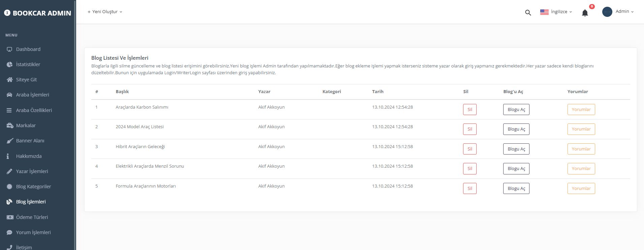The height and width of the screenshot is (250, 644).
Task: Click the Dashboard monitor icon in sidebar
Action: pyautogui.click(x=9, y=49)
